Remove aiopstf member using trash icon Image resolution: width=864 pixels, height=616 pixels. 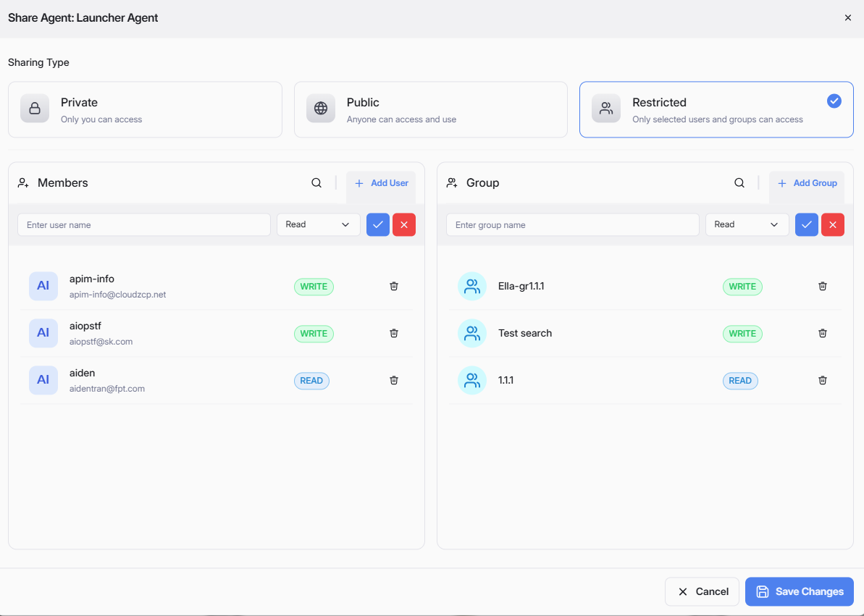tap(394, 333)
